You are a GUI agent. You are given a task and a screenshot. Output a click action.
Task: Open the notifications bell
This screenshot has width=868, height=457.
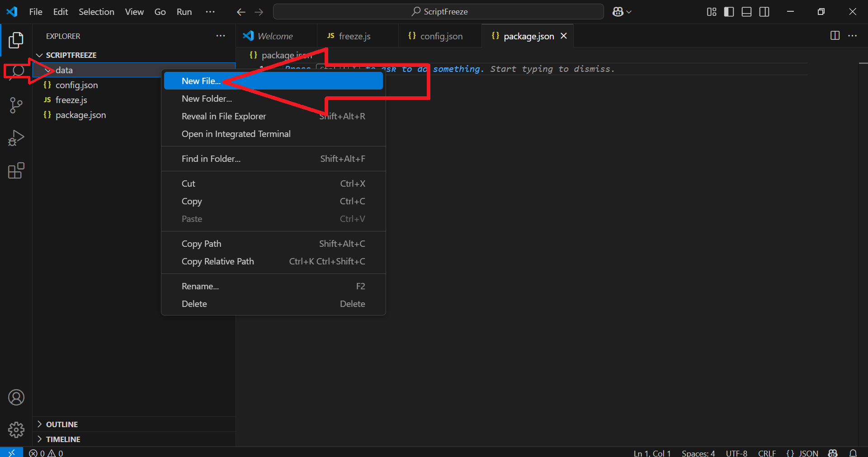tap(853, 453)
